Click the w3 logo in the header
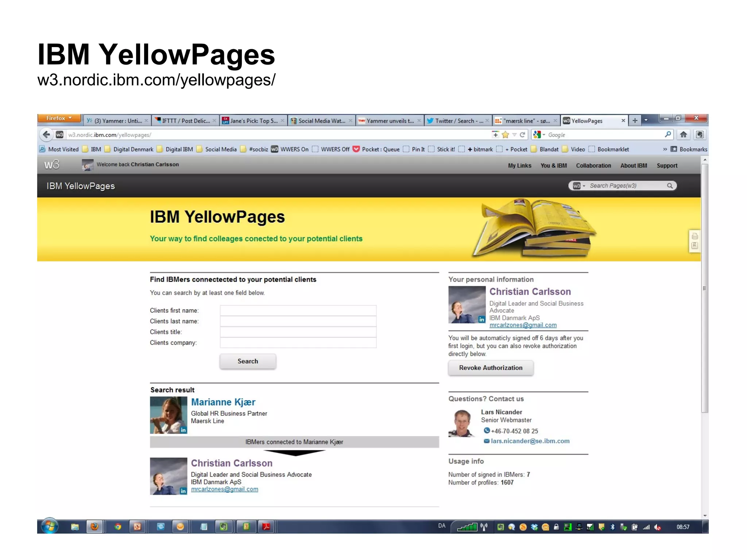The height and width of the screenshot is (560, 747). [x=51, y=165]
